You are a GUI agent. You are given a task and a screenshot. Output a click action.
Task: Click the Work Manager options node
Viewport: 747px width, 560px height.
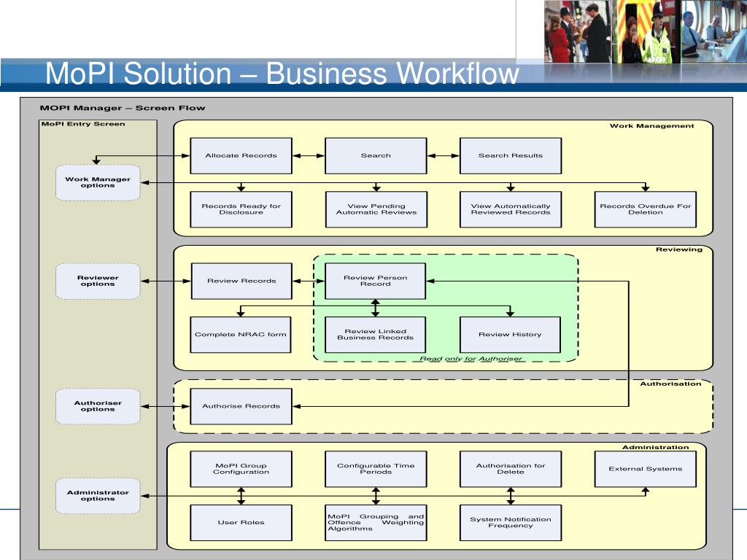pos(98,182)
